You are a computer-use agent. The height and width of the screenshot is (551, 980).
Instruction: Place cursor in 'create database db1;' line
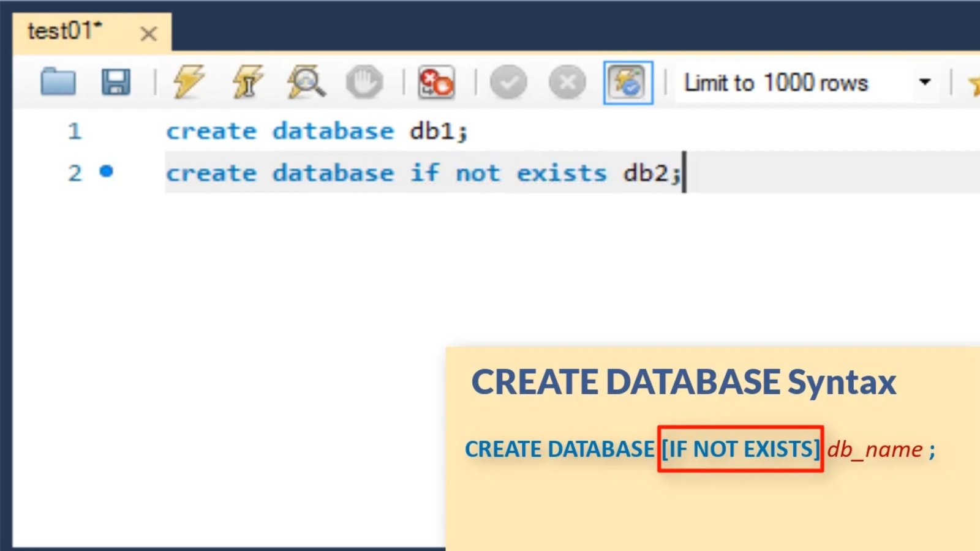[317, 130]
